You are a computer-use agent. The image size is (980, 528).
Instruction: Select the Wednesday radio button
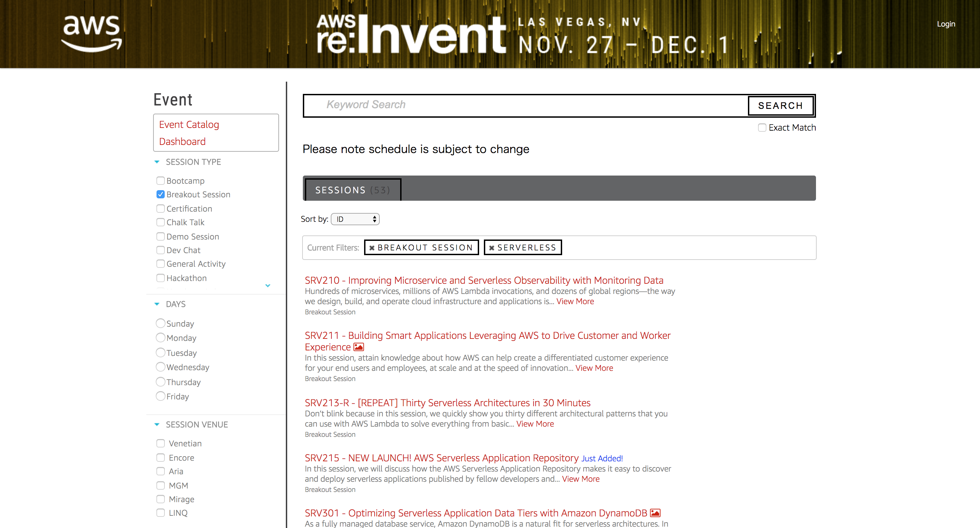point(161,367)
